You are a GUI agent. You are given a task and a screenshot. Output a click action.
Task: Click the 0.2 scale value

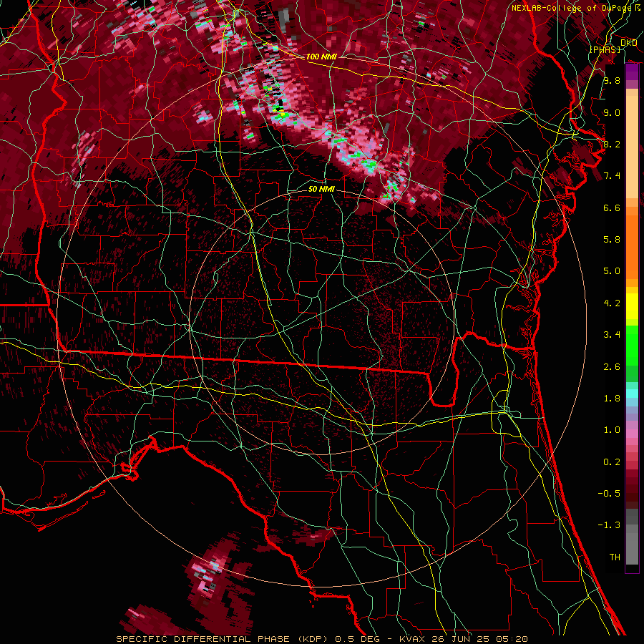[x=612, y=462]
